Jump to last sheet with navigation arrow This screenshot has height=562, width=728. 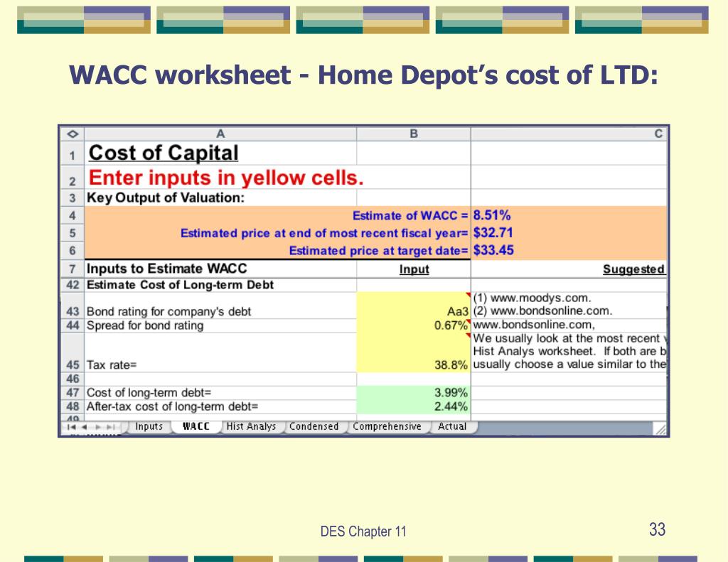point(111,427)
